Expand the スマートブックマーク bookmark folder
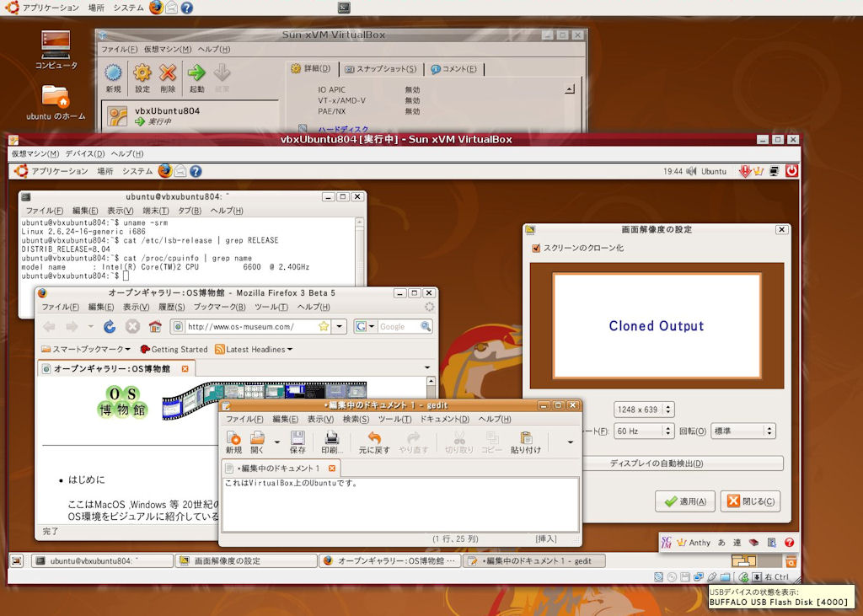Image resolution: width=863 pixels, height=616 pixels. tap(86, 349)
